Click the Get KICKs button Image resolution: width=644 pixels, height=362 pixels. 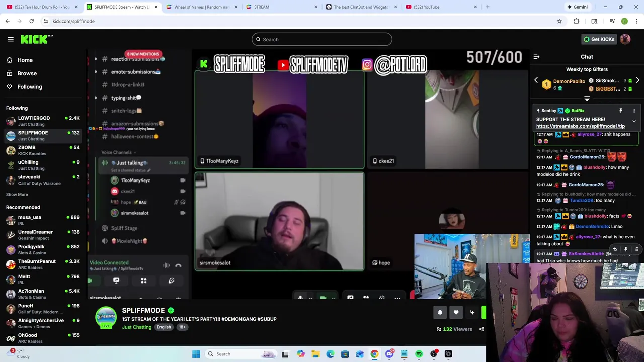pyautogui.click(x=599, y=39)
